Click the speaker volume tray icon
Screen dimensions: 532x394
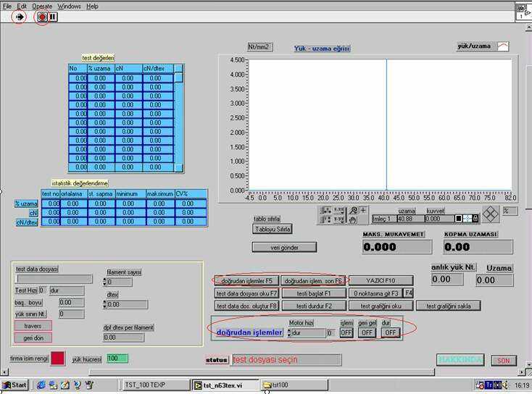505,385
